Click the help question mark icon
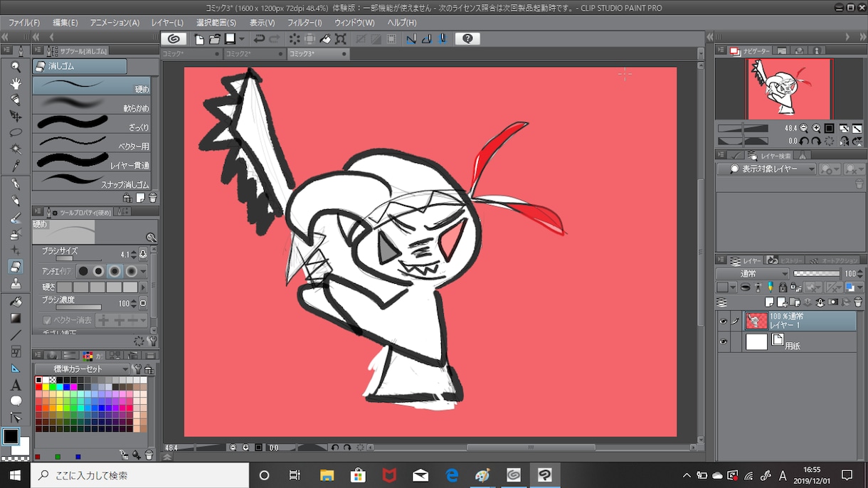Screen dimensions: 868x488 pyautogui.click(x=467, y=39)
